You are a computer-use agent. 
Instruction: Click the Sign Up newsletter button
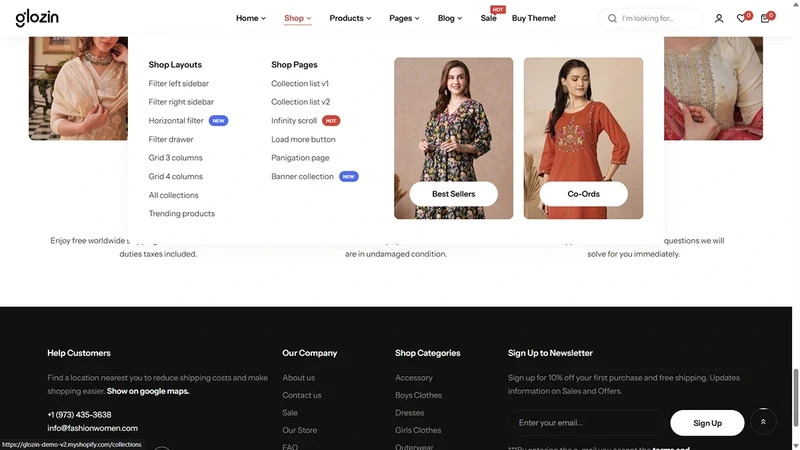click(x=707, y=423)
